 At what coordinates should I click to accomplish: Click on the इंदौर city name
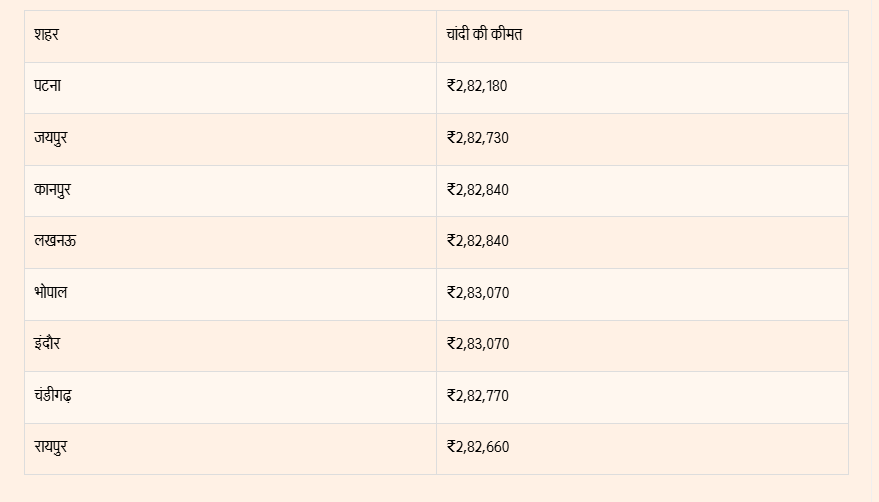click(47, 344)
